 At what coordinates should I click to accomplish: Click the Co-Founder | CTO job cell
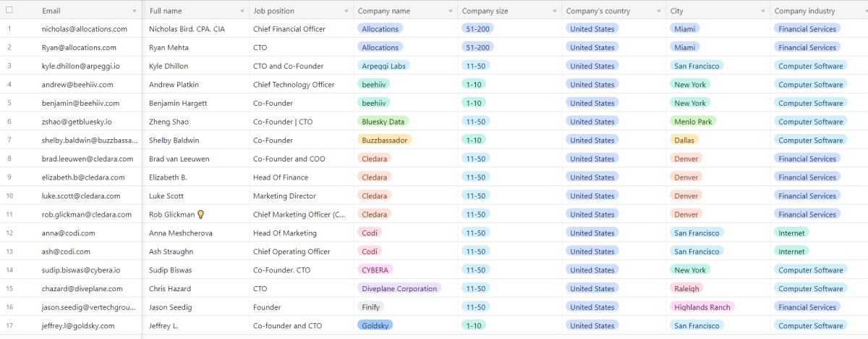(283, 122)
